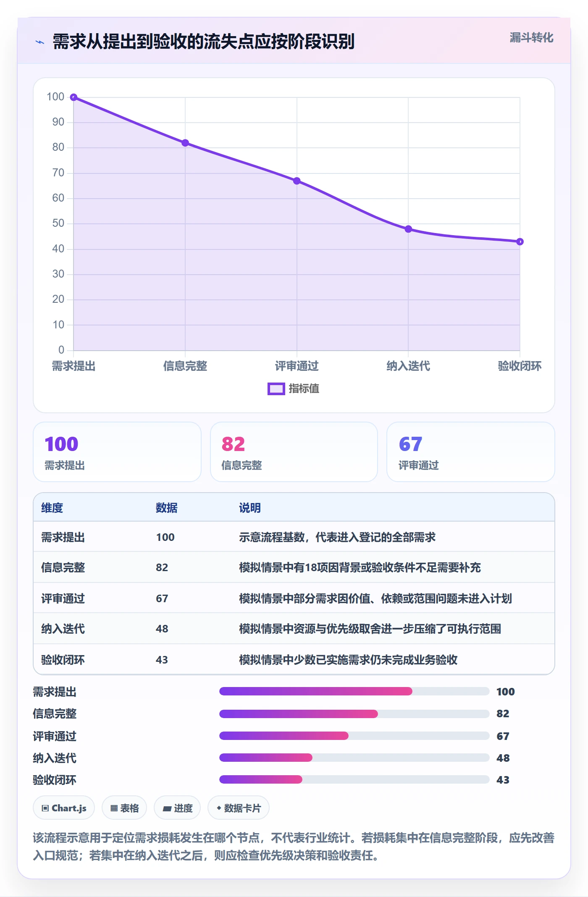Click the 纳入迭代 data point on the chart
Screen dimensions: 588x897
pos(408,229)
